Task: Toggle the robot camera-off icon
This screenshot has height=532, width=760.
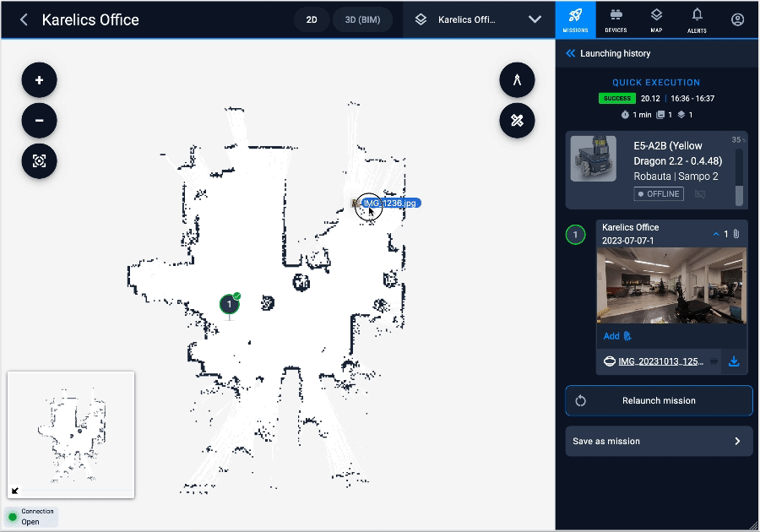Action: [x=699, y=194]
